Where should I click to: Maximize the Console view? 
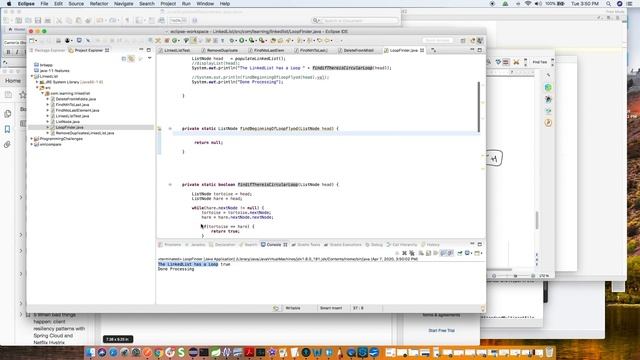[x=480, y=244]
